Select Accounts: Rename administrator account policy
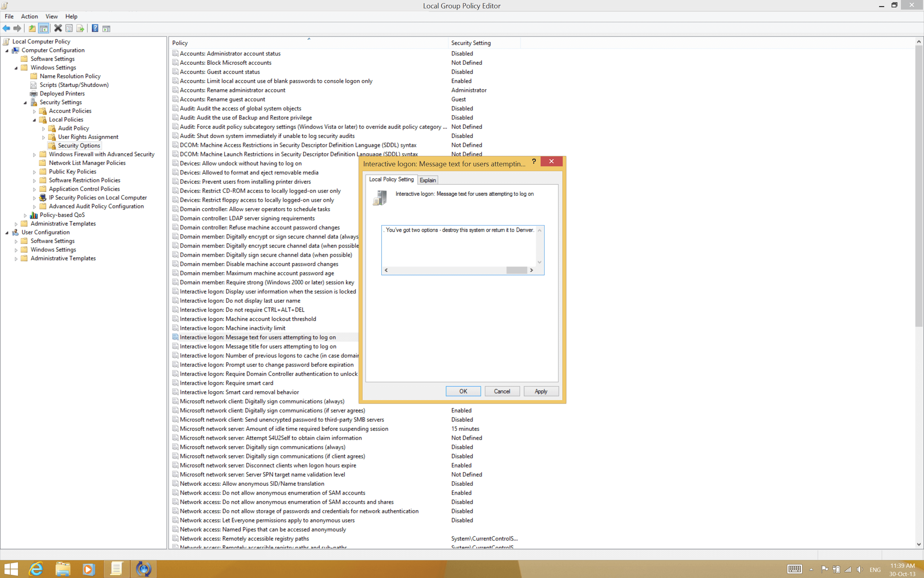Viewport: 924px width, 578px height. [233, 90]
